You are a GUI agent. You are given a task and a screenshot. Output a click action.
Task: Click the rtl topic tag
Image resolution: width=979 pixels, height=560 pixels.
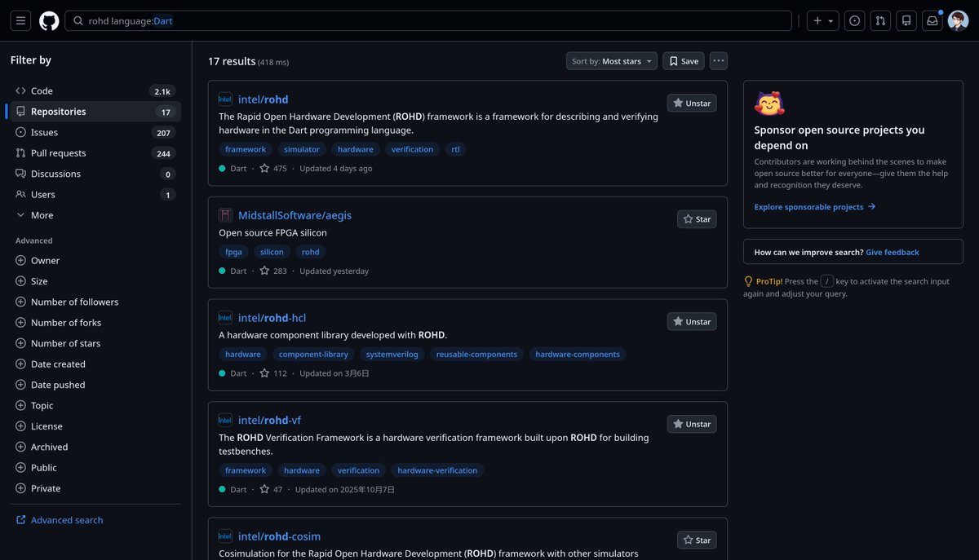[x=455, y=149]
